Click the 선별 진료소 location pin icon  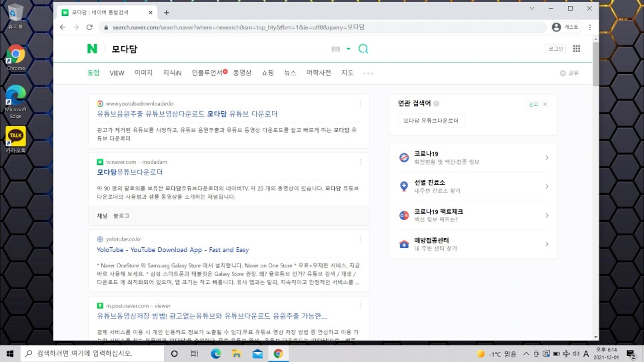tap(404, 186)
